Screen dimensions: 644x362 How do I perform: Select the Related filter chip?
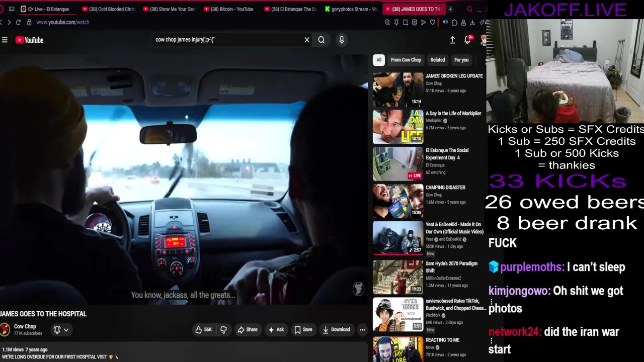pyautogui.click(x=438, y=60)
